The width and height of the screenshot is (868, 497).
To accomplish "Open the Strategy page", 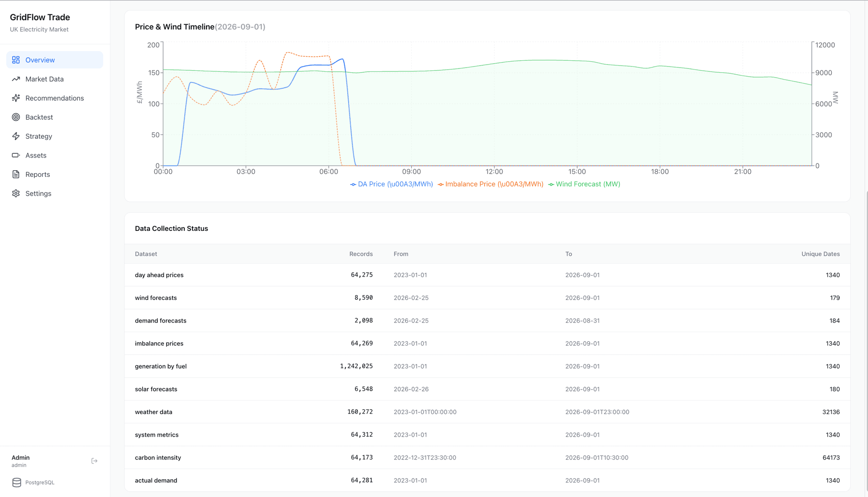I will click(55, 136).
